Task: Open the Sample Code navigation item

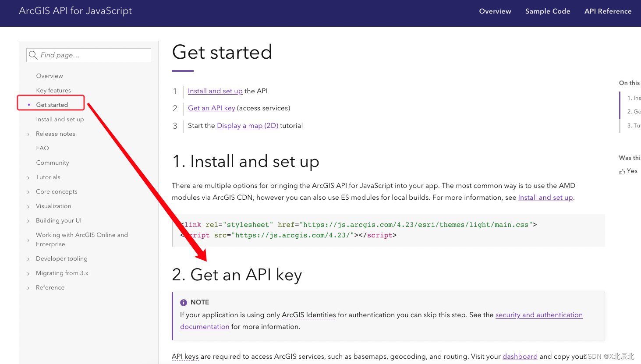Action: click(x=548, y=11)
